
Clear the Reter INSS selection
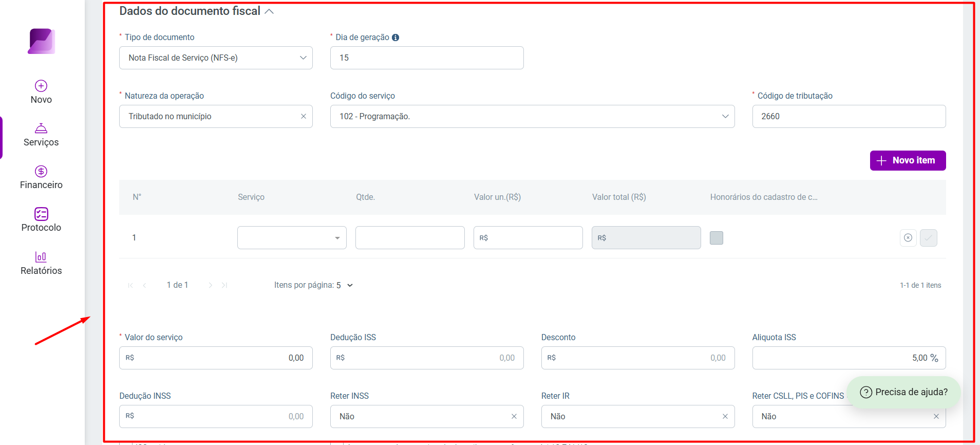pyautogui.click(x=514, y=417)
